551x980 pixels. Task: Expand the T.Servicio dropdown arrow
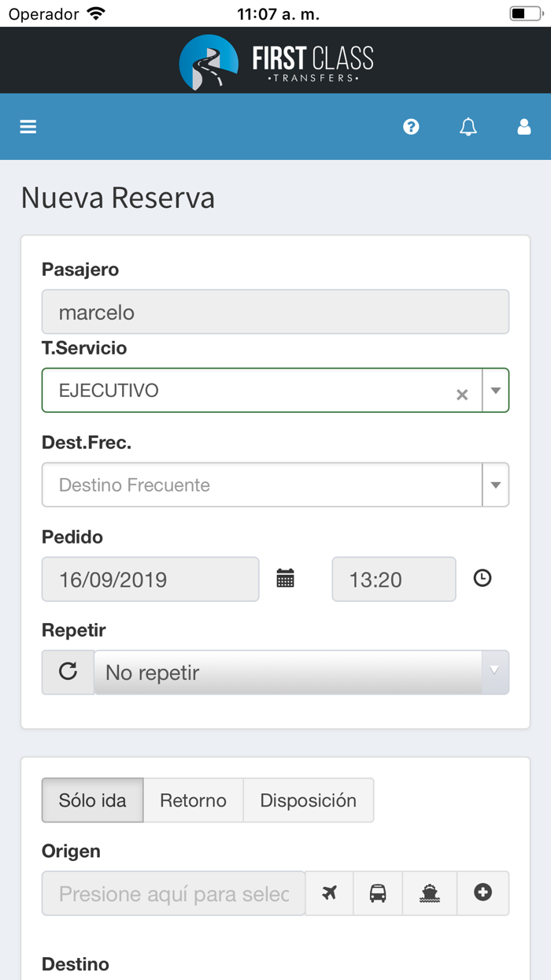(x=495, y=390)
